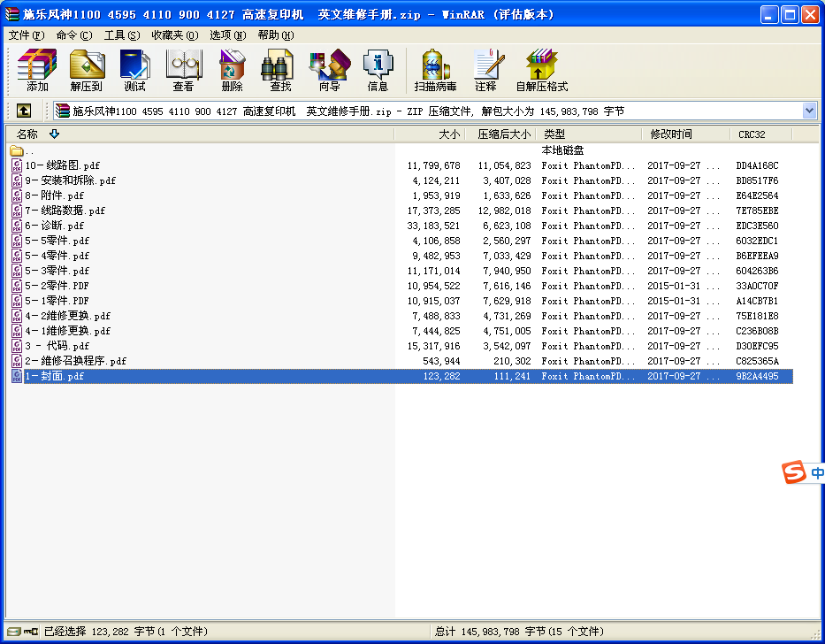825x644 pixels.
Task: Click PDF icon of 6-诊断.pdf
Action: pyautogui.click(x=17, y=226)
